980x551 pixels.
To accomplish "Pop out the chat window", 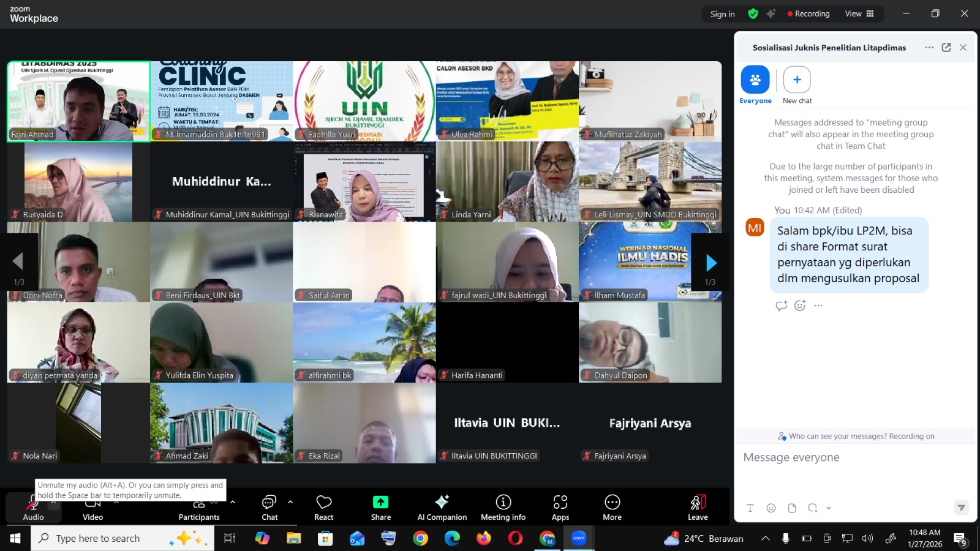I will [946, 48].
